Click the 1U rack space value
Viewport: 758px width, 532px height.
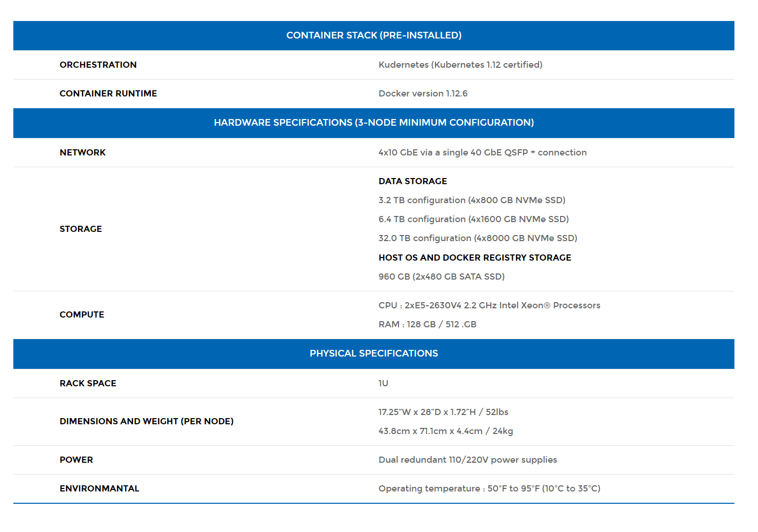383,383
